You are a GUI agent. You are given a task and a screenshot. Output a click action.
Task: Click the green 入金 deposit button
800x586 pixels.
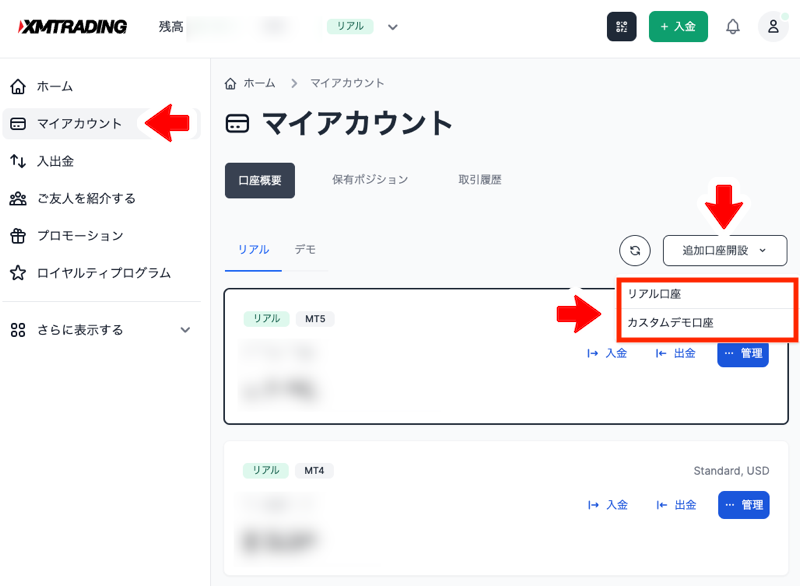(x=678, y=27)
